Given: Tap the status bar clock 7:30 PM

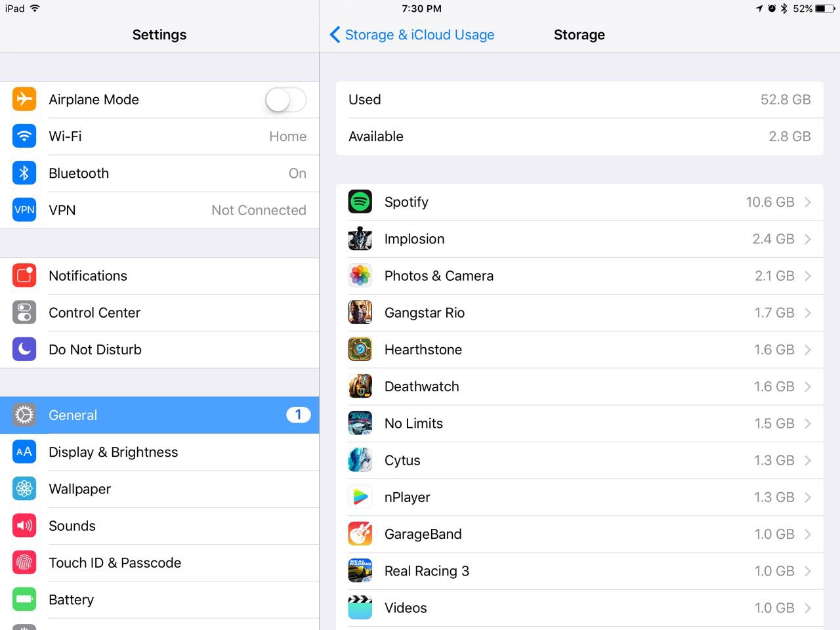Looking at the screenshot, I should pos(421,9).
